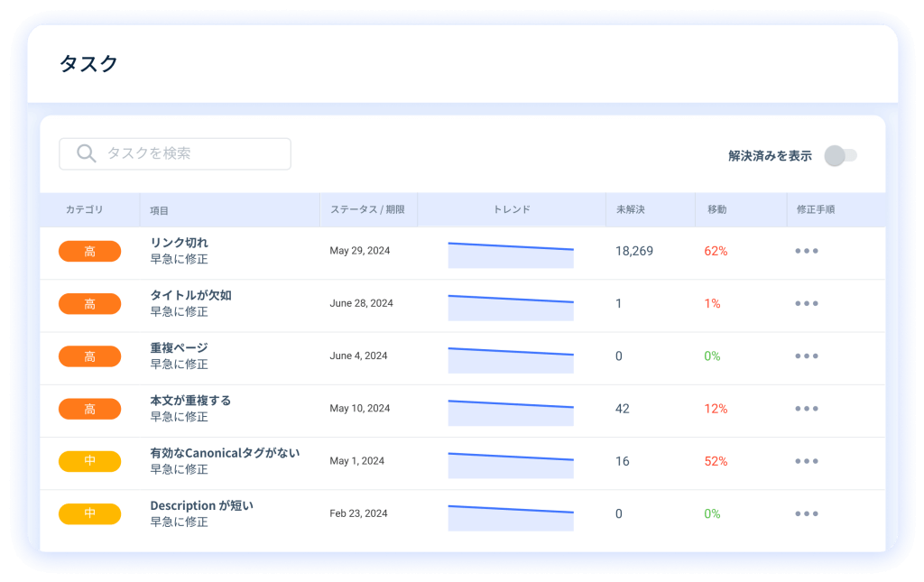
Task: Open the リンク切れ task title
Action: pos(179,243)
